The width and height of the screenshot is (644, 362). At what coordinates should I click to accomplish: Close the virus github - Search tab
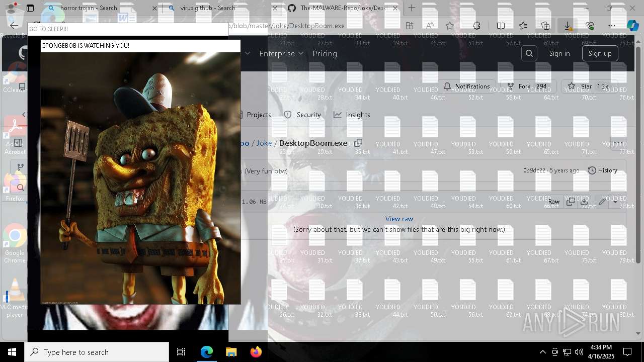[x=275, y=8]
